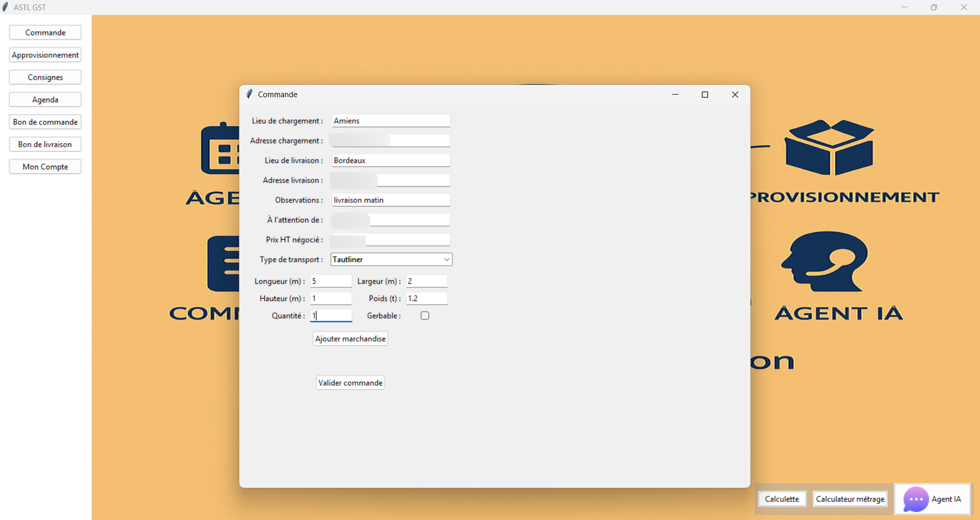Open Bon de livraison from sidebar
980x520 pixels.
tap(45, 144)
